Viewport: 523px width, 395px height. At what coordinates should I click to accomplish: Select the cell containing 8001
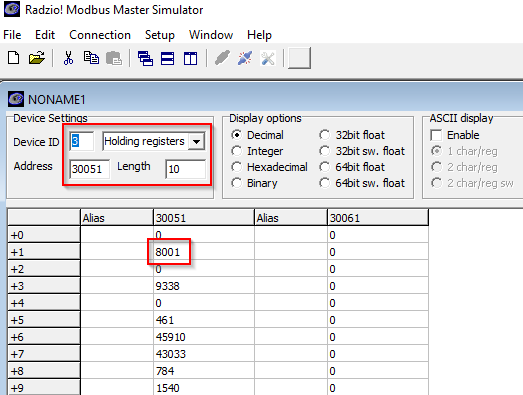204,252
